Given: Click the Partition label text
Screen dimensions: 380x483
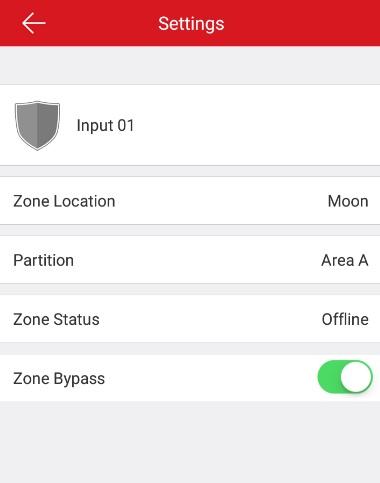Looking at the screenshot, I should pyautogui.click(x=44, y=260).
